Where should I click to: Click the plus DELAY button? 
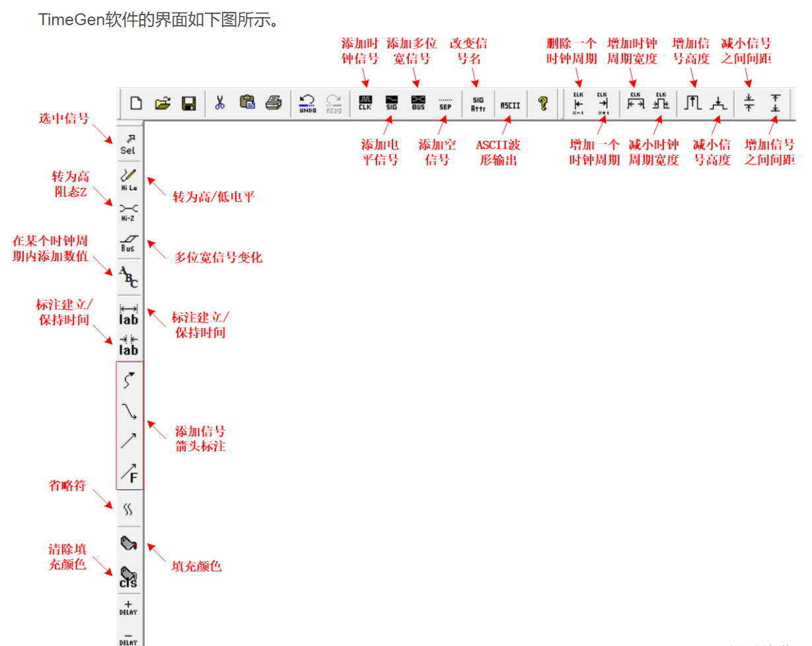click(x=129, y=608)
